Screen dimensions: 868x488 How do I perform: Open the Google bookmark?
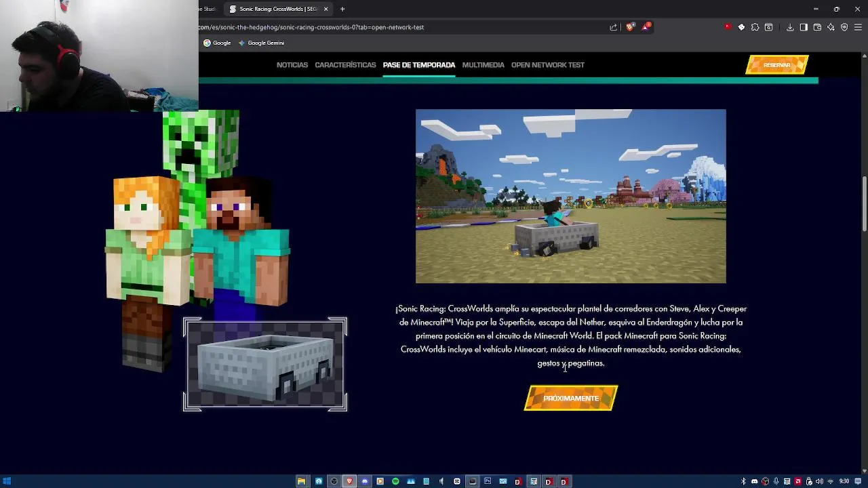tap(217, 43)
